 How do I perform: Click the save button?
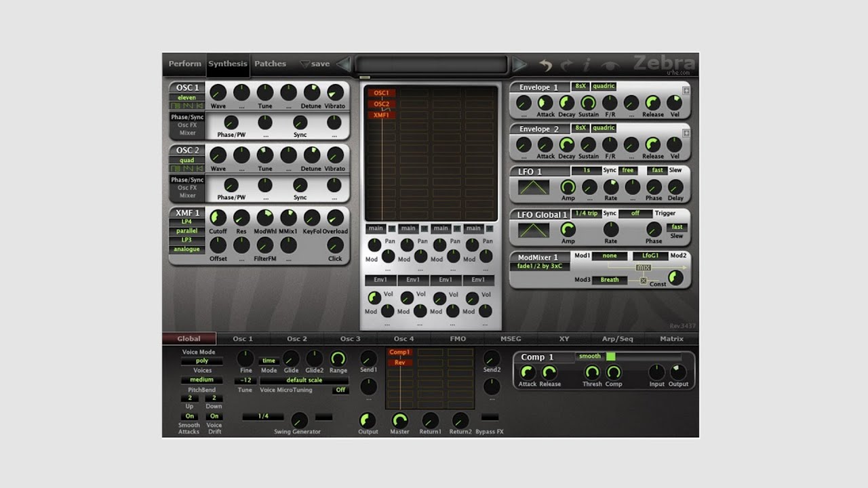pos(315,64)
